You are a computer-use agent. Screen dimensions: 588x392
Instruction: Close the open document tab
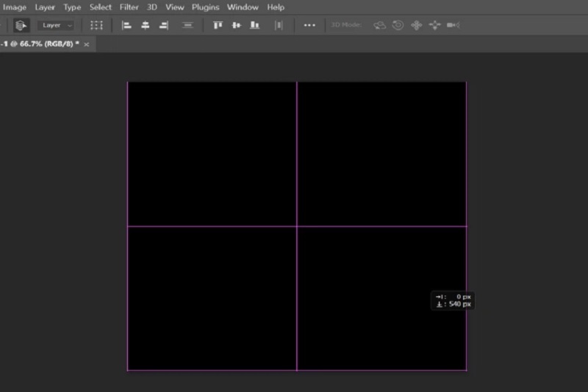pos(87,45)
